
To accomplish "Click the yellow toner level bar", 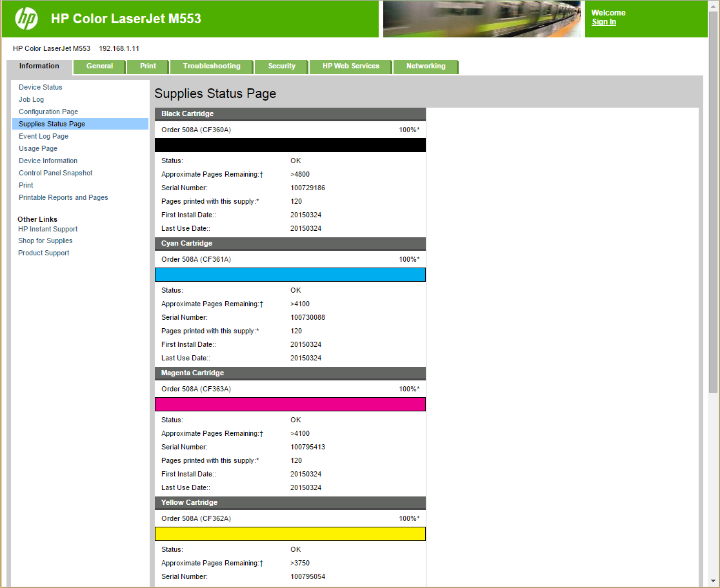I will click(290, 534).
